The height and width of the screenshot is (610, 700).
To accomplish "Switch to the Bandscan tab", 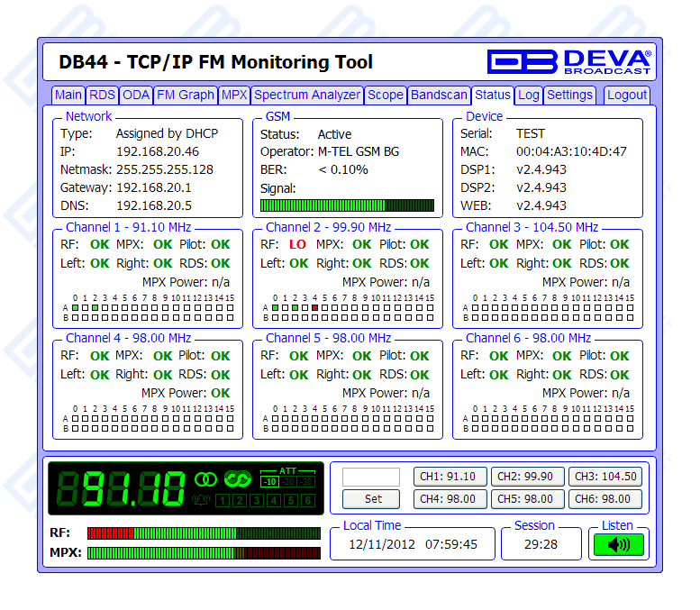I will click(440, 95).
